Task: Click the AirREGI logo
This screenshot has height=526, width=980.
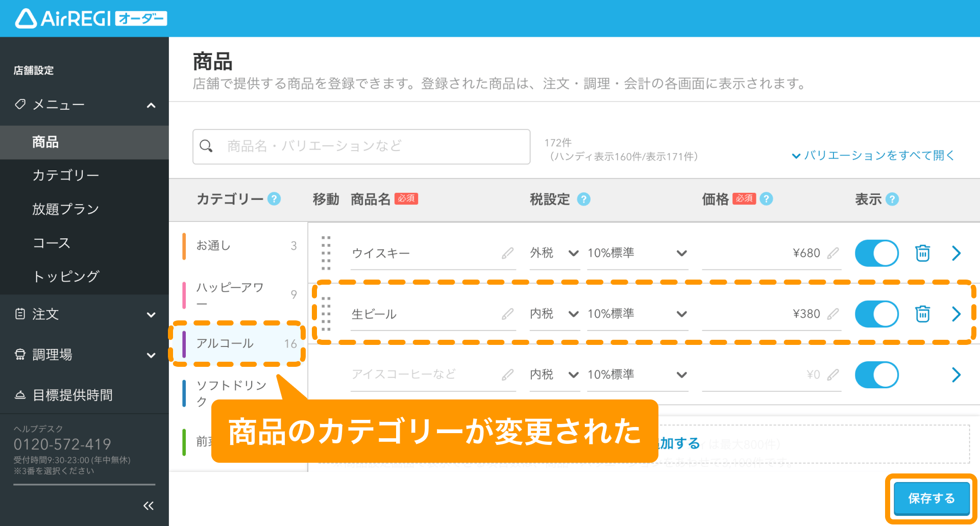Action: coord(91,18)
